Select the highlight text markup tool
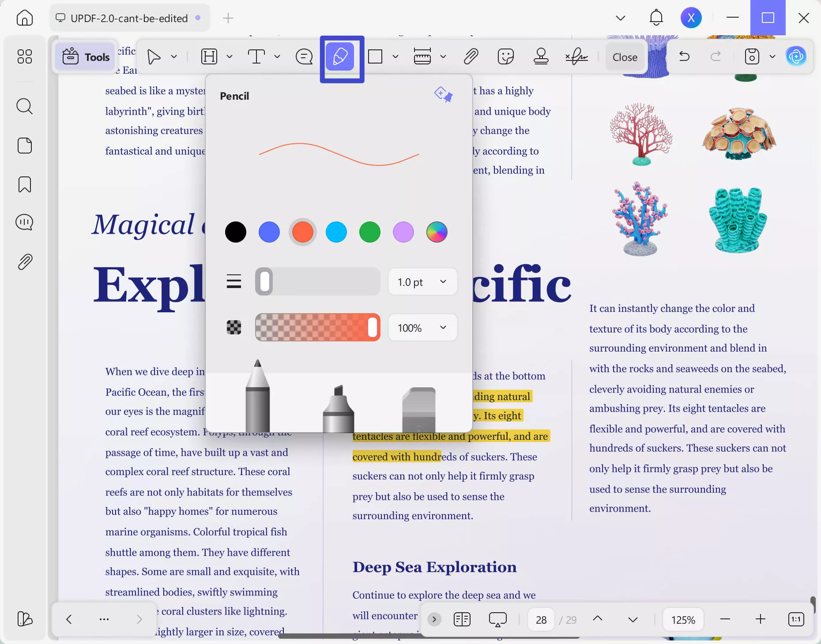 209,57
